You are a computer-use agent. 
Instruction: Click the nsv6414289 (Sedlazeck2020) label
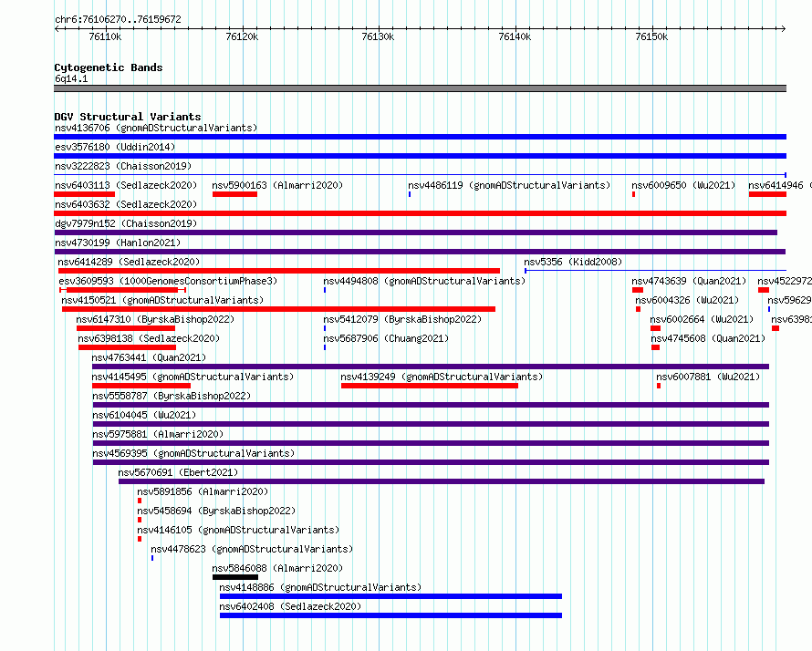[129, 262]
